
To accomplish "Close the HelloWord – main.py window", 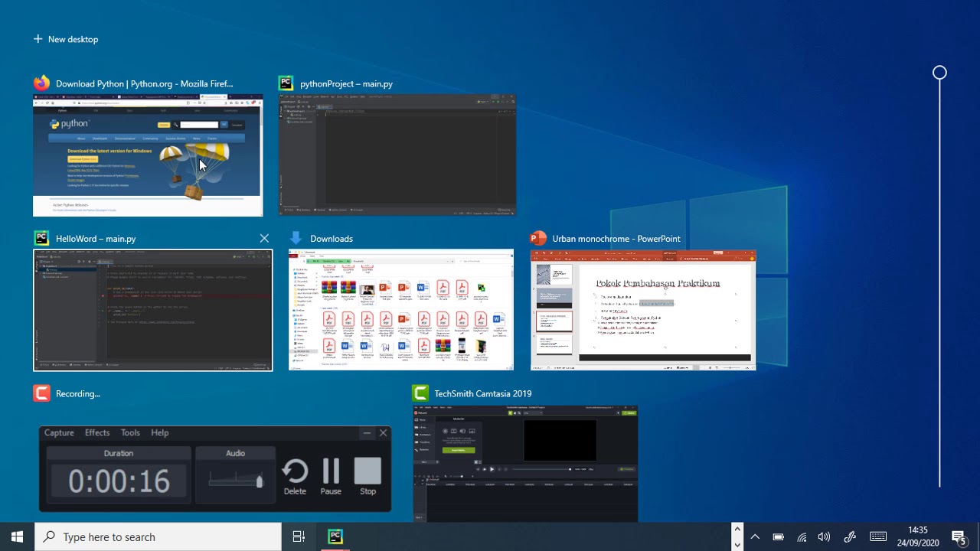I will tap(264, 239).
